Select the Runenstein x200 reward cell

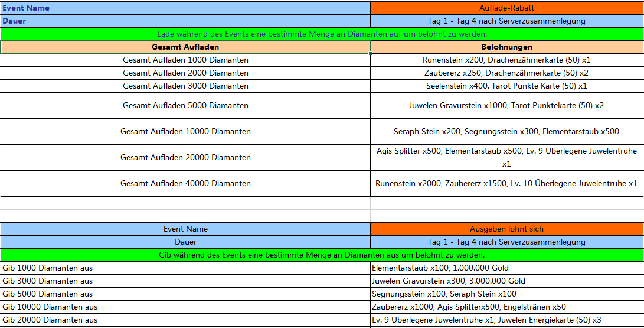[506, 60]
